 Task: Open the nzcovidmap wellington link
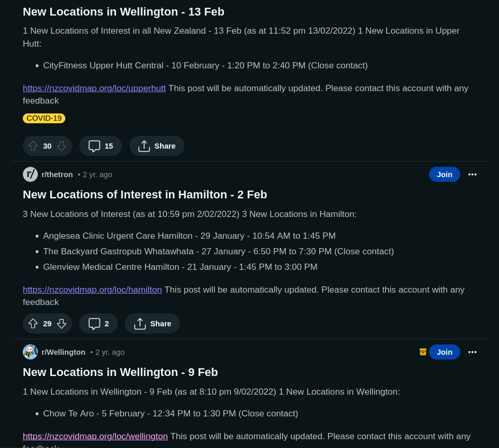click(95, 436)
